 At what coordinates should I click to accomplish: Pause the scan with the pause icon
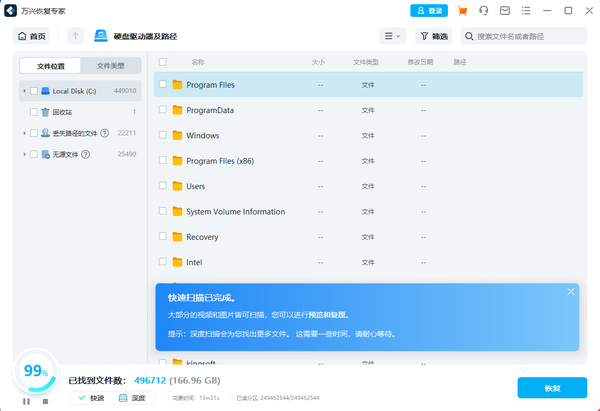[x=27, y=401]
